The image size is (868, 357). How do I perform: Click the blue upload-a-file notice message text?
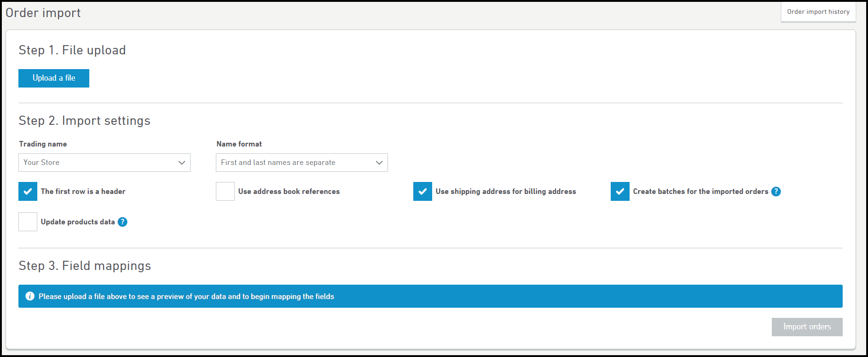point(186,297)
